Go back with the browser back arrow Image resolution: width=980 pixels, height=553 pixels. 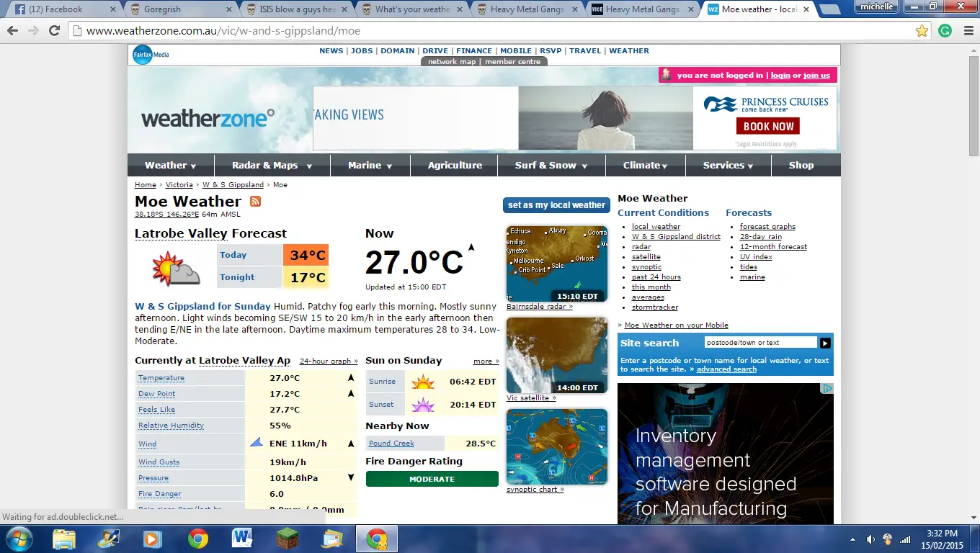pos(12,31)
